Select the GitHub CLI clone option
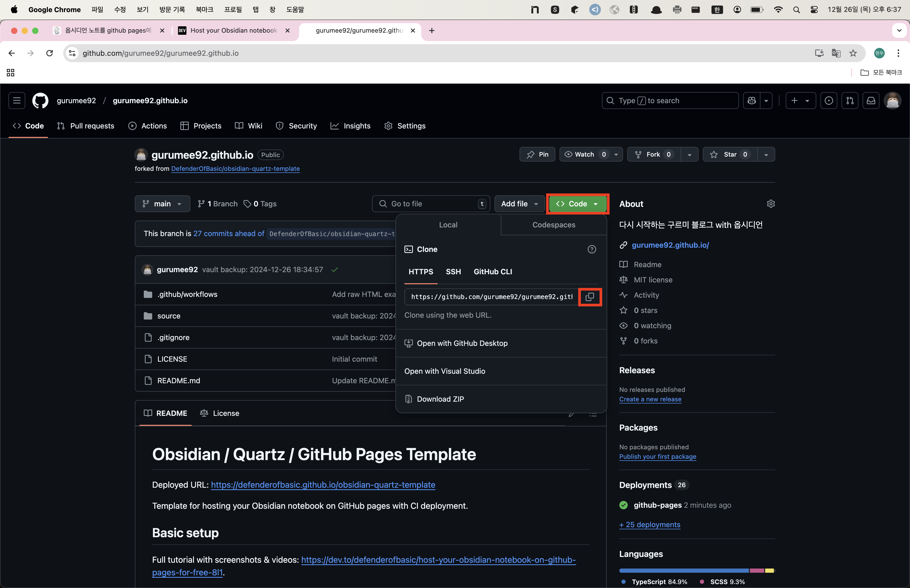The width and height of the screenshot is (910, 588). click(x=493, y=272)
